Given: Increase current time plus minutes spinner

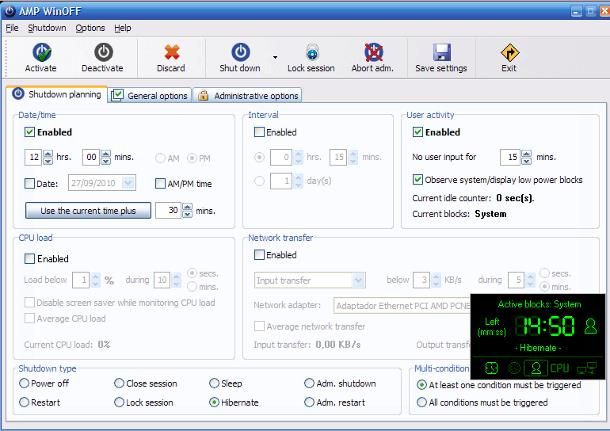Looking at the screenshot, I should point(187,207).
